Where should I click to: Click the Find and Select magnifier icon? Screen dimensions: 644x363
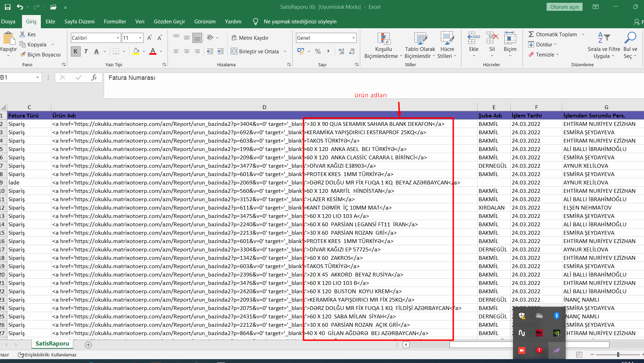pos(630,38)
